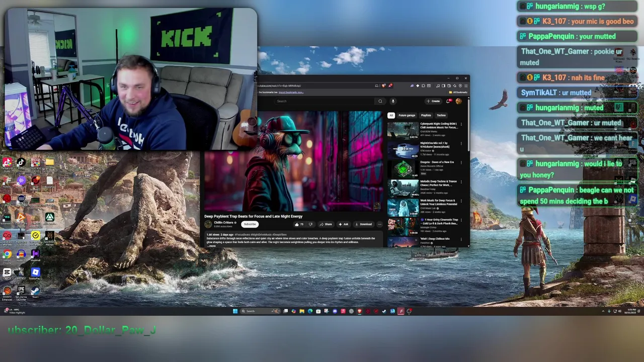Image resolution: width=644 pixels, height=362 pixels.
Task: Open options for Melodic Deep Techno & Trance video
Action: coord(461,182)
